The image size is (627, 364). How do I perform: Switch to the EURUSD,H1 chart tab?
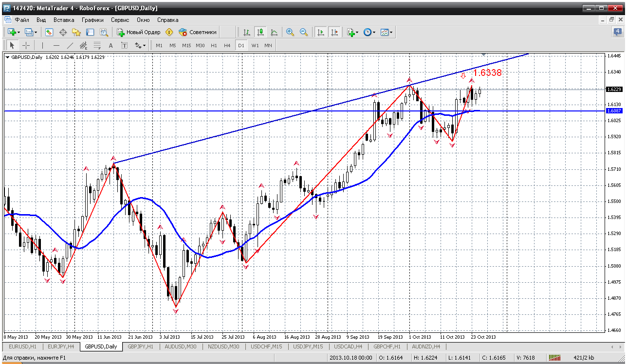(21, 346)
